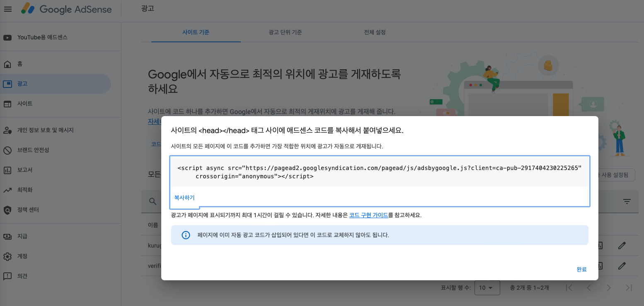This screenshot has height=306, width=644.
Task: Click the reports bar chart icon
Action: [7, 170]
